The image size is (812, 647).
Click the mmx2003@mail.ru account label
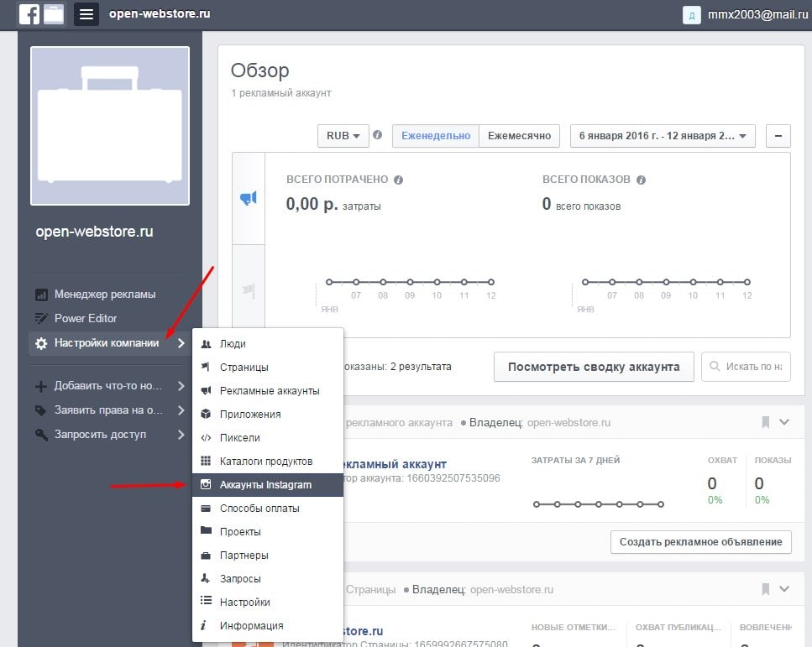coord(757,14)
